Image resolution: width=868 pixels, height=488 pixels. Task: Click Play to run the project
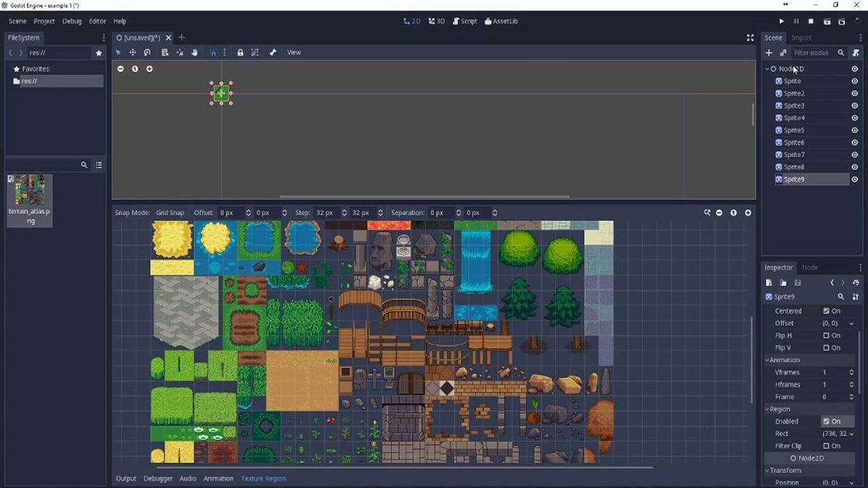pyautogui.click(x=781, y=22)
